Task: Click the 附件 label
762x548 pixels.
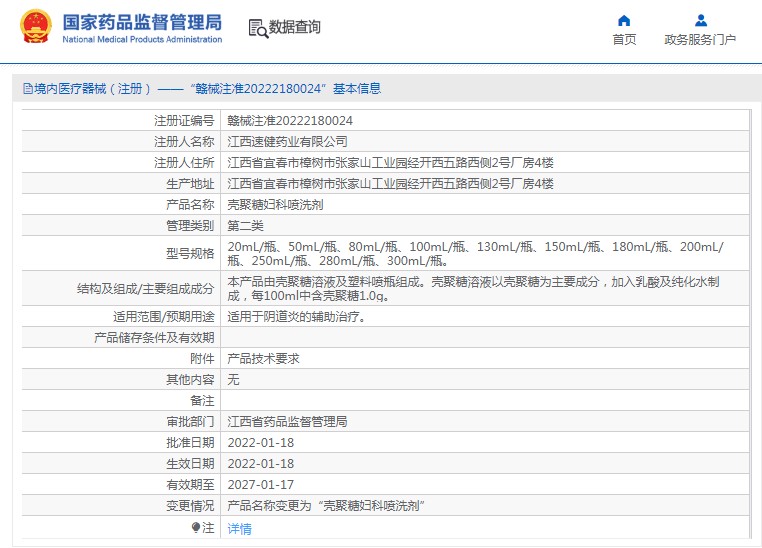Action: point(202,359)
